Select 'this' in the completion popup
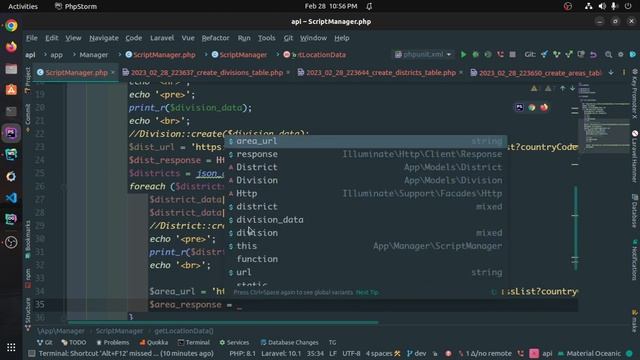 pyautogui.click(x=365, y=246)
